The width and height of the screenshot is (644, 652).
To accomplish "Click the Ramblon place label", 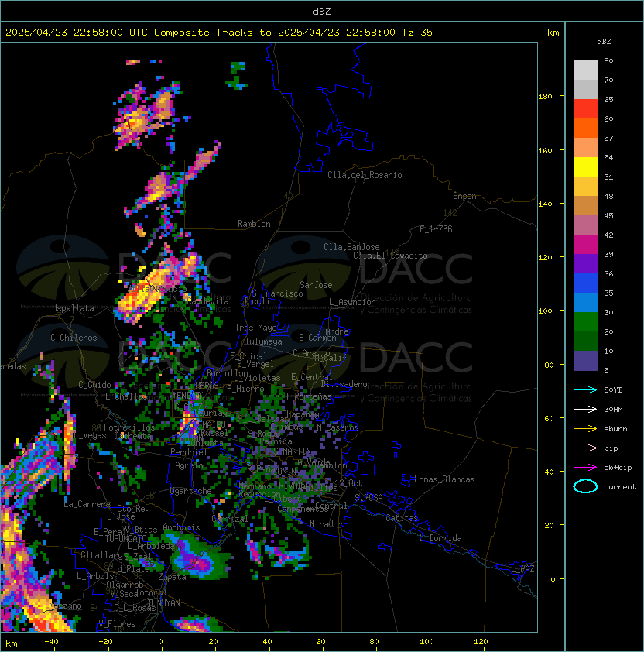I will point(254,224).
